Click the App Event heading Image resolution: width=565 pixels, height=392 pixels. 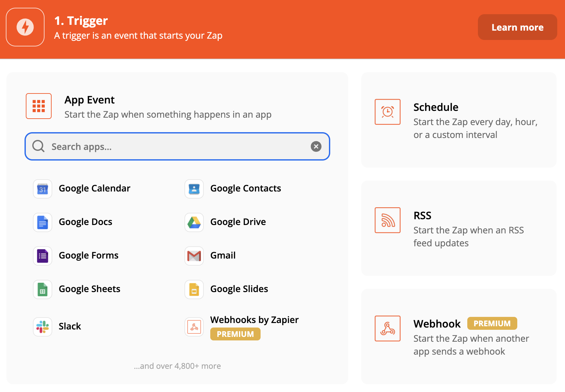(90, 100)
